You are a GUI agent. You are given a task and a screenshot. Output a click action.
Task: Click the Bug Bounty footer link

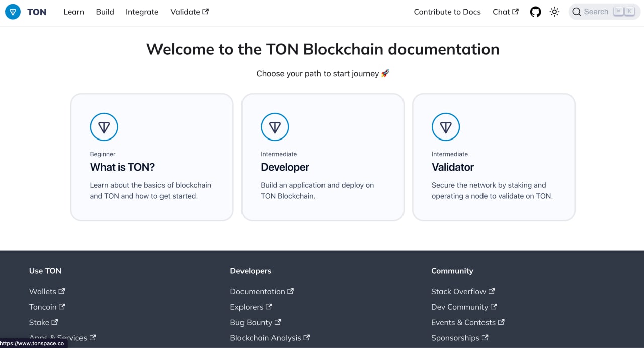[x=256, y=322]
